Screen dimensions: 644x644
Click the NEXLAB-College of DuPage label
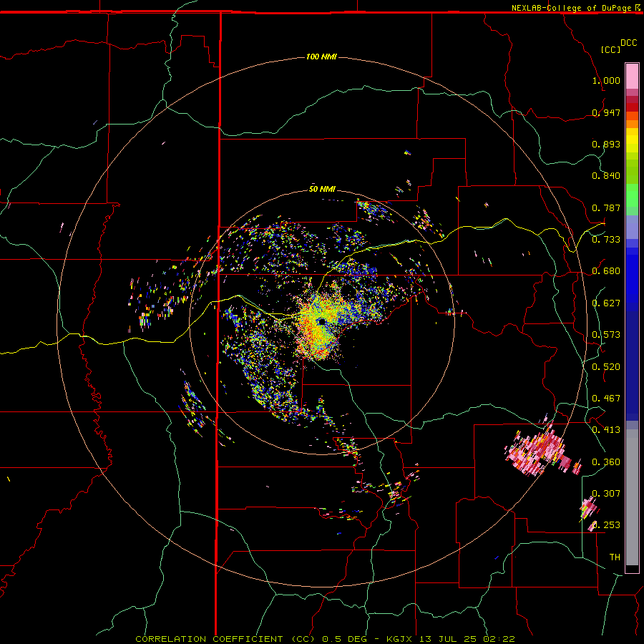point(572,8)
